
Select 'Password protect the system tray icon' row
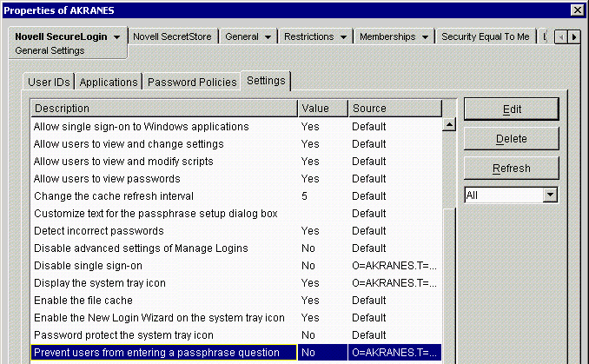click(x=236, y=335)
